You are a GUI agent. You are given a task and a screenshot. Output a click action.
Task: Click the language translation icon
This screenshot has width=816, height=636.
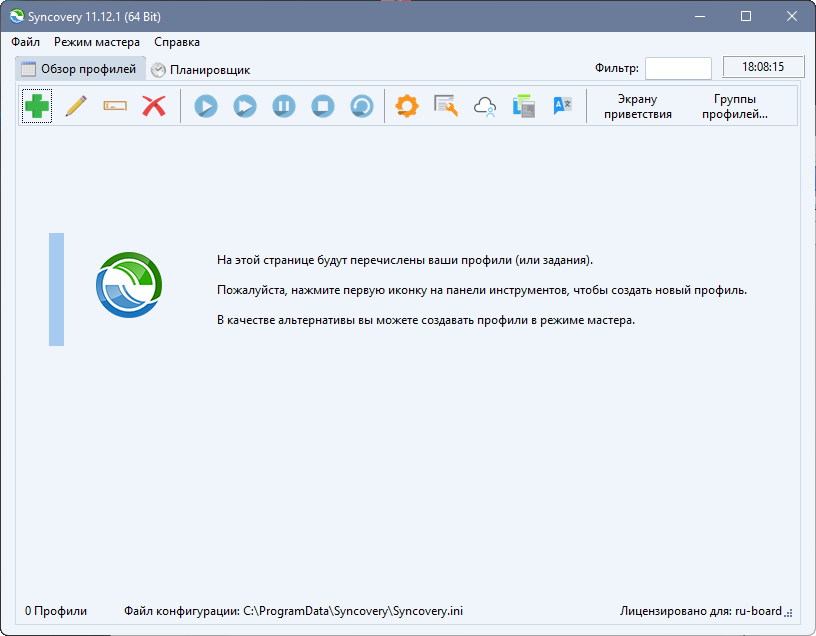(x=563, y=106)
